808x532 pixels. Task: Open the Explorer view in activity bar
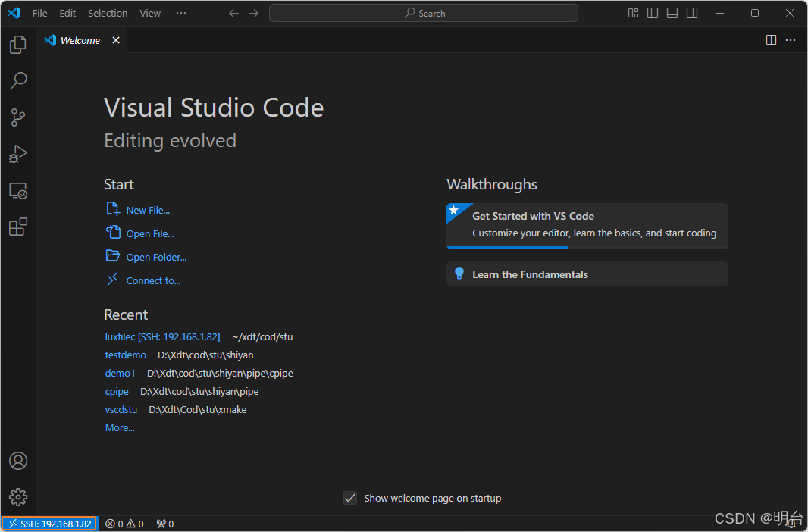pyautogui.click(x=18, y=45)
